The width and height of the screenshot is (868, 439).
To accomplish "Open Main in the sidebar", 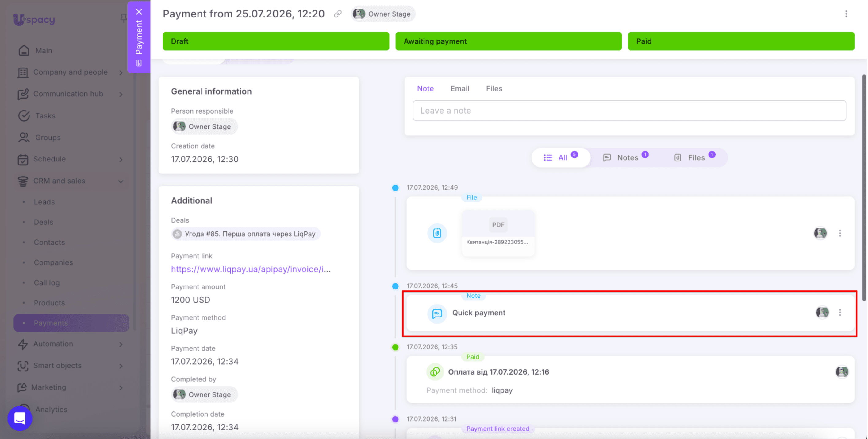I will [44, 51].
